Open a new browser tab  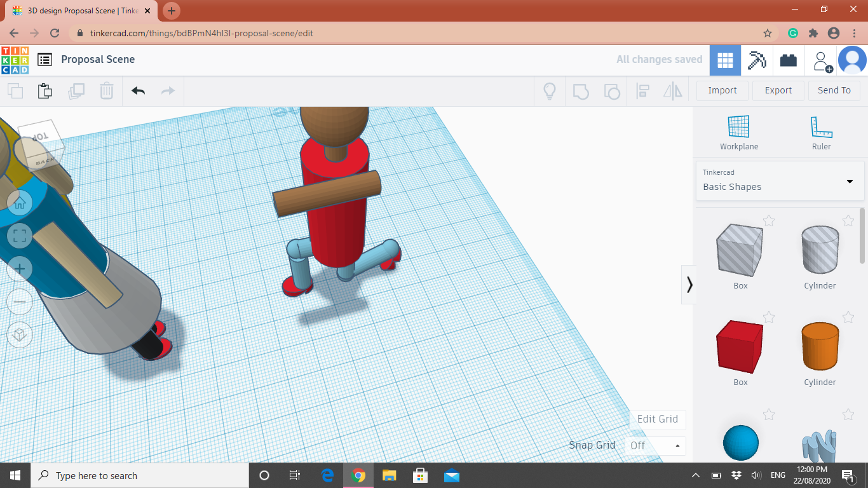[x=172, y=11]
